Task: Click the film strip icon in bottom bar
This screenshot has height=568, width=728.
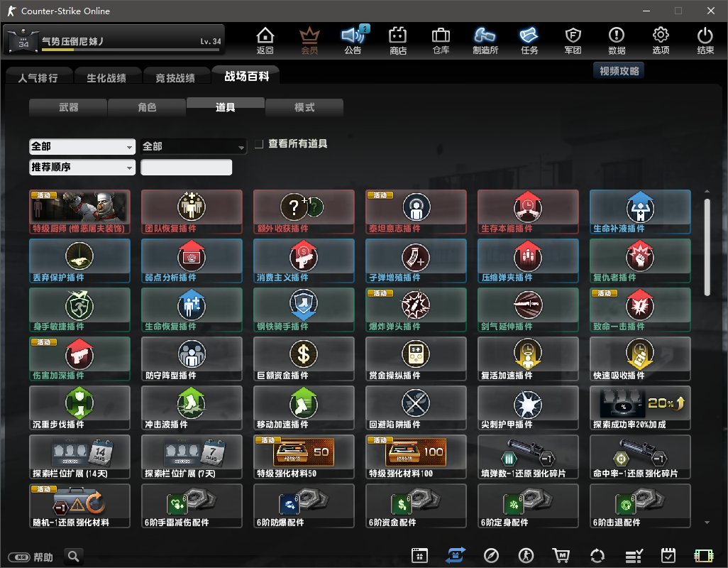Action: click(x=703, y=555)
